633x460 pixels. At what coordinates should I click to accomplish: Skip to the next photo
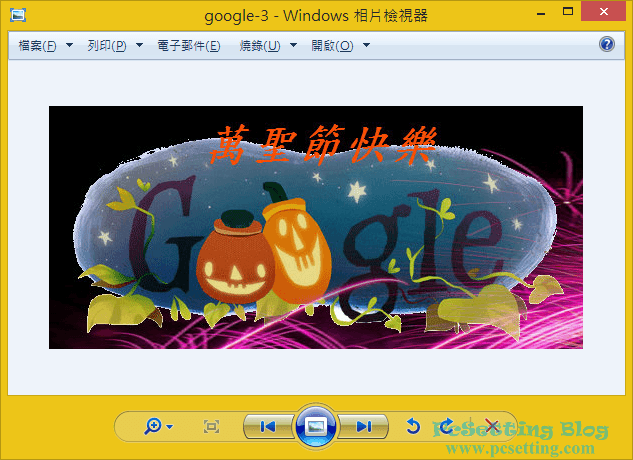pos(363,427)
